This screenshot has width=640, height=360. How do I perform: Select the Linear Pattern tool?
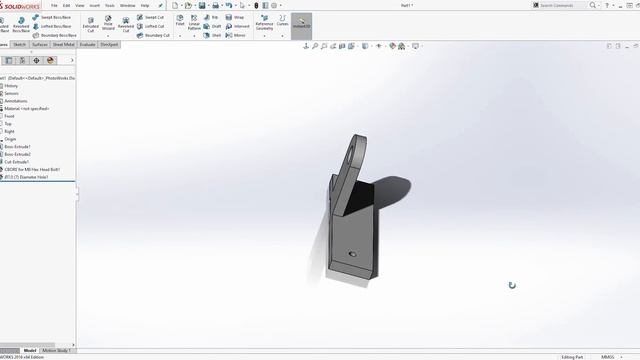point(194,22)
